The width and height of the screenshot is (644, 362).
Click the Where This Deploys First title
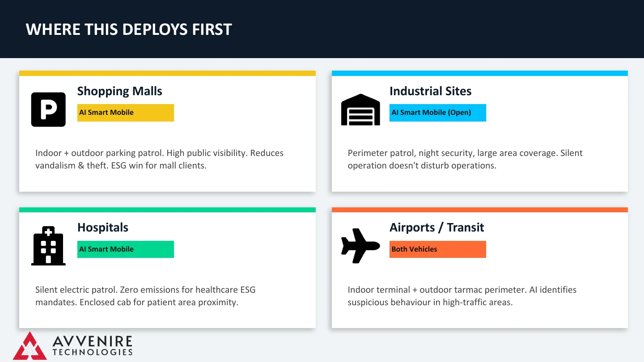[x=129, y=29]
